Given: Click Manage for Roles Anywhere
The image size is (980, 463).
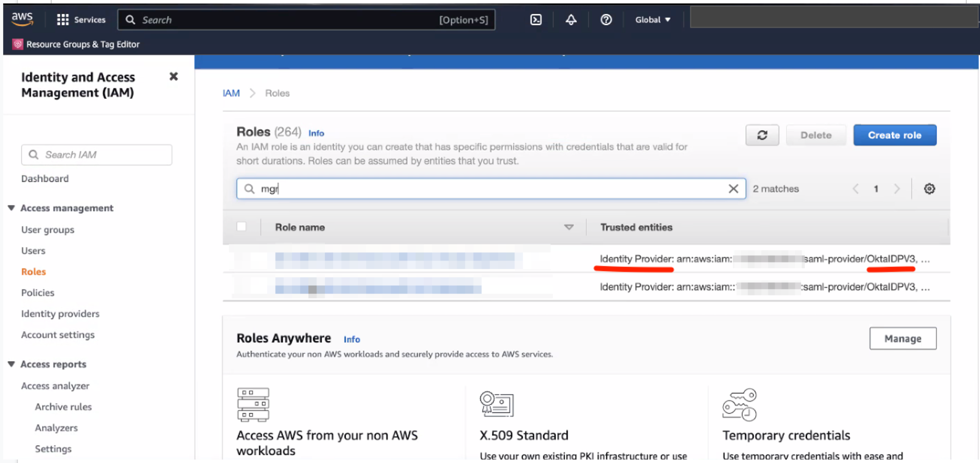Looking at the screenshot, I should click(903, 339).
